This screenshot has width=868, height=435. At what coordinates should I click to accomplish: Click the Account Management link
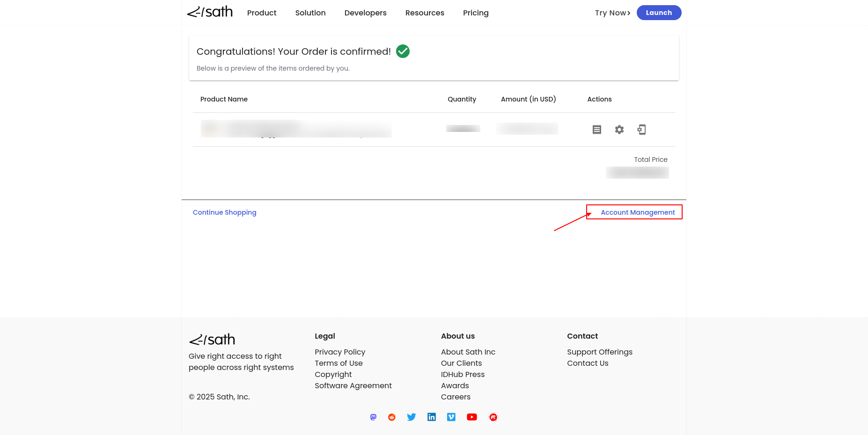point(638,212)
